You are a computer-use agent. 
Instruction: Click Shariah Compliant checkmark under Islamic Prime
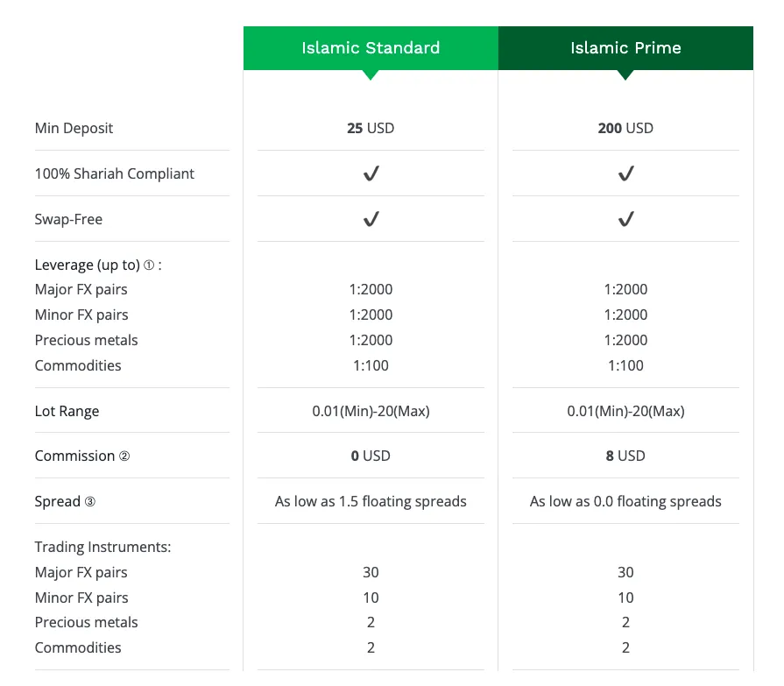pyautogui.click(x=626, y=173)
